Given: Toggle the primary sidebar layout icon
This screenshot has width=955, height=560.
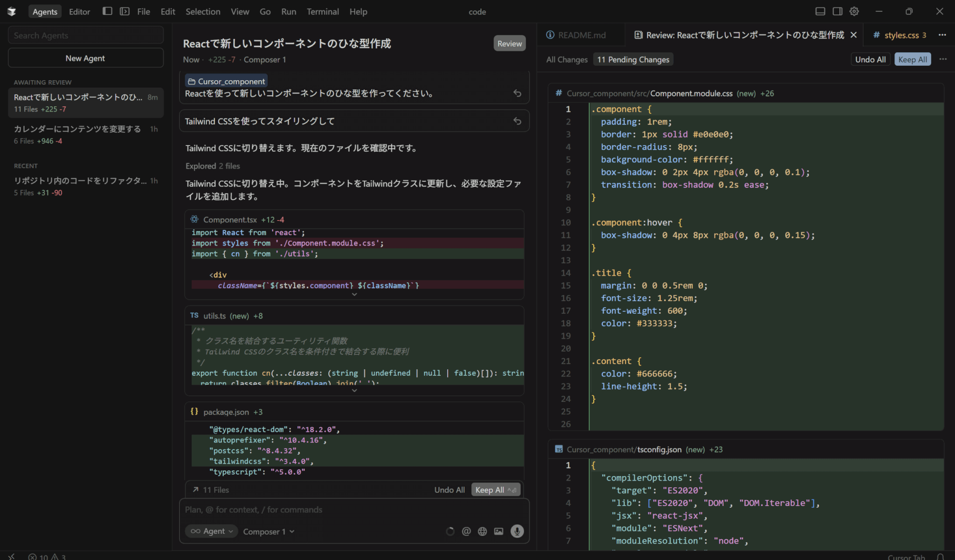Looking at the screenshot, I should [x=107, y=11].
